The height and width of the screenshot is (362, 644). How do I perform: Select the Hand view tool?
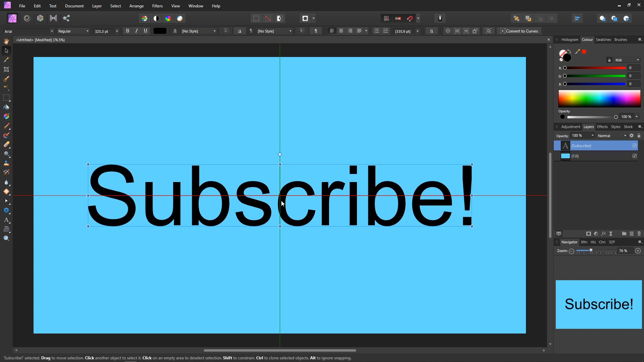pyautogui.click(x=6, y=41)
